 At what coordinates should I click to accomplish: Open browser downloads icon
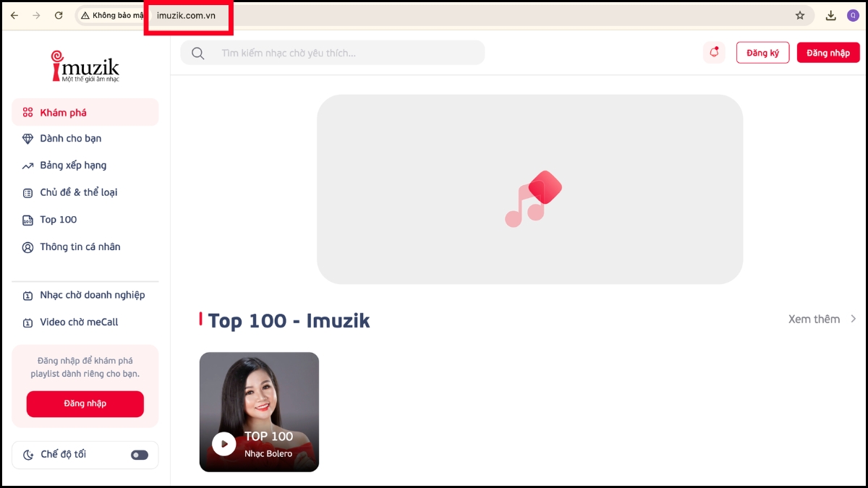click(x=831, y=15)
